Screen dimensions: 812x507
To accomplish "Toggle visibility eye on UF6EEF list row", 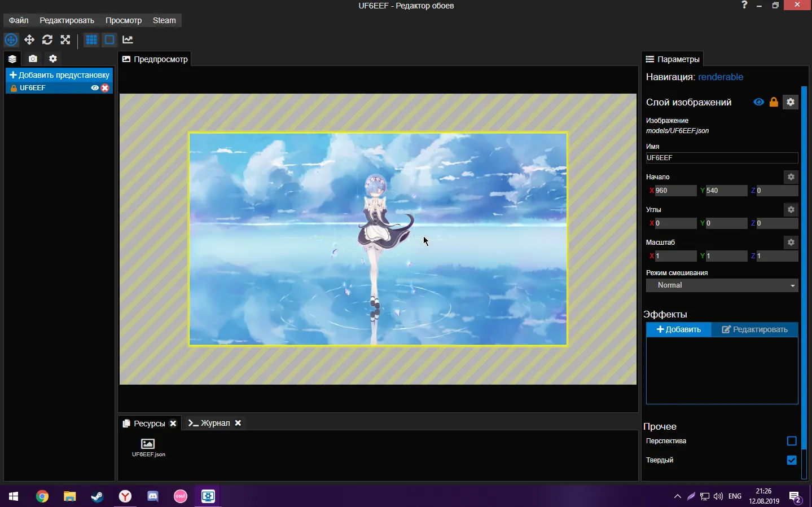I will [x=95, y=88].
